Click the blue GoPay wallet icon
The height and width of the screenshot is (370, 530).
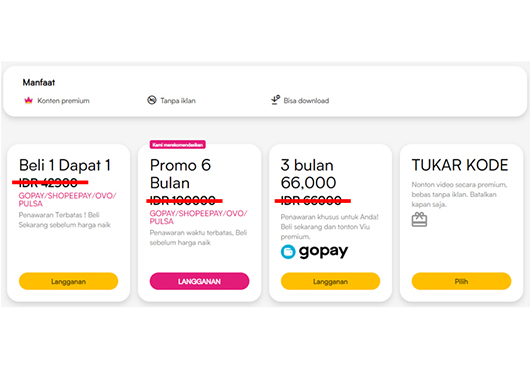[288, 252]
